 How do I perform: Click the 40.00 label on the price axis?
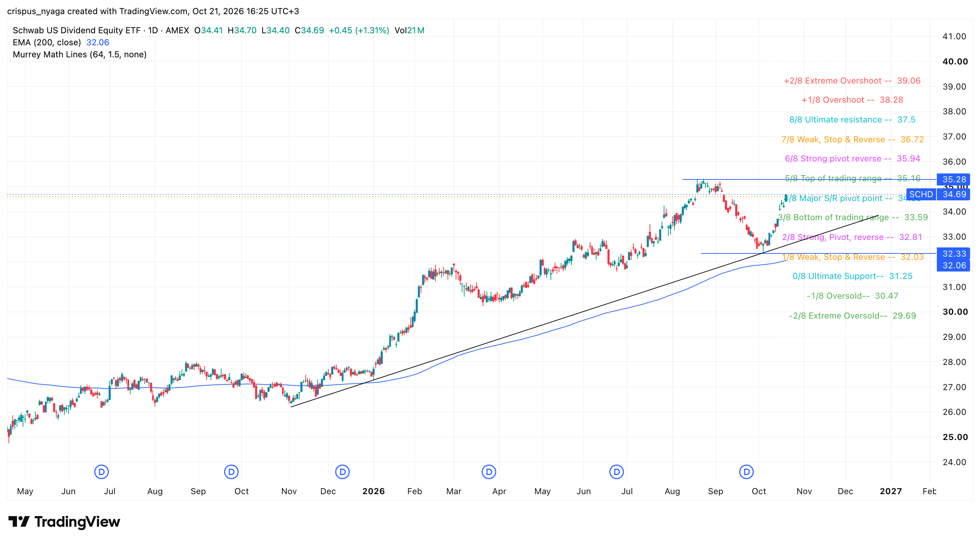[x=955, y=61]
